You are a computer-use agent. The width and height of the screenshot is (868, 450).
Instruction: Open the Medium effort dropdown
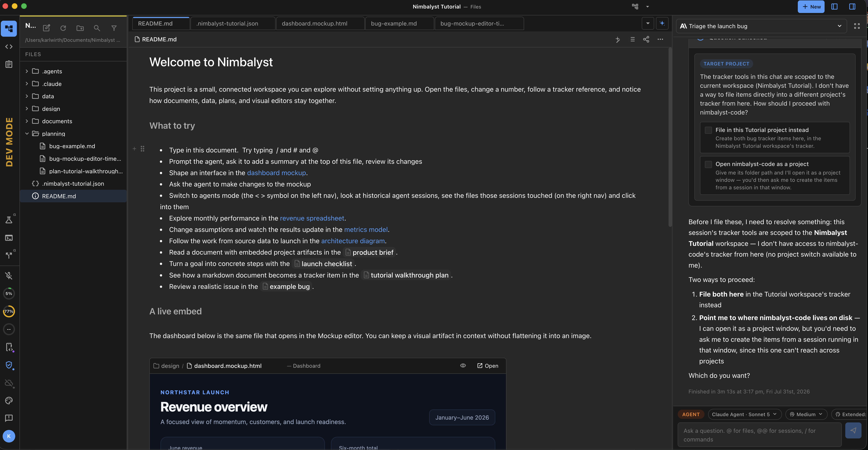coord(806,414)
